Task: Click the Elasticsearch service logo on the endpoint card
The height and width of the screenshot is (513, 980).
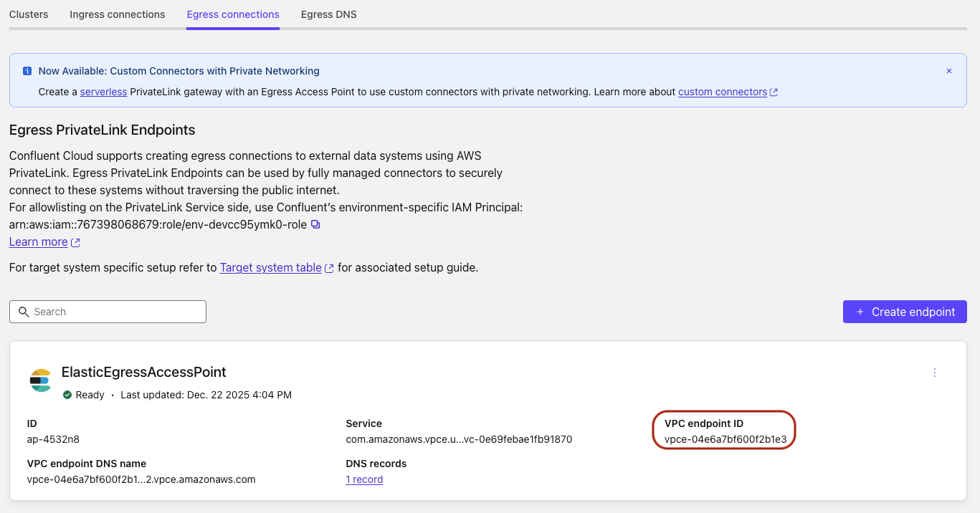Action: (x=41, y=380)
